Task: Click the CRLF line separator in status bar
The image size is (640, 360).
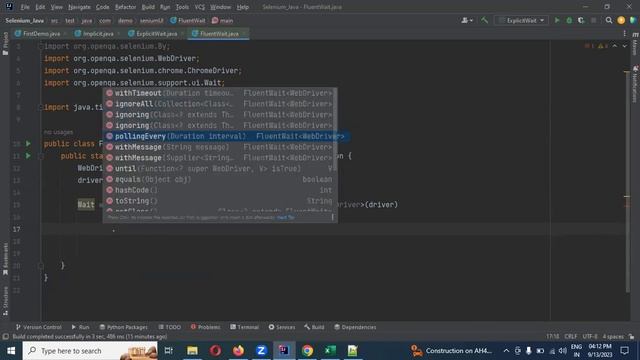Action: pyautogui.click(x=571, y=337)
